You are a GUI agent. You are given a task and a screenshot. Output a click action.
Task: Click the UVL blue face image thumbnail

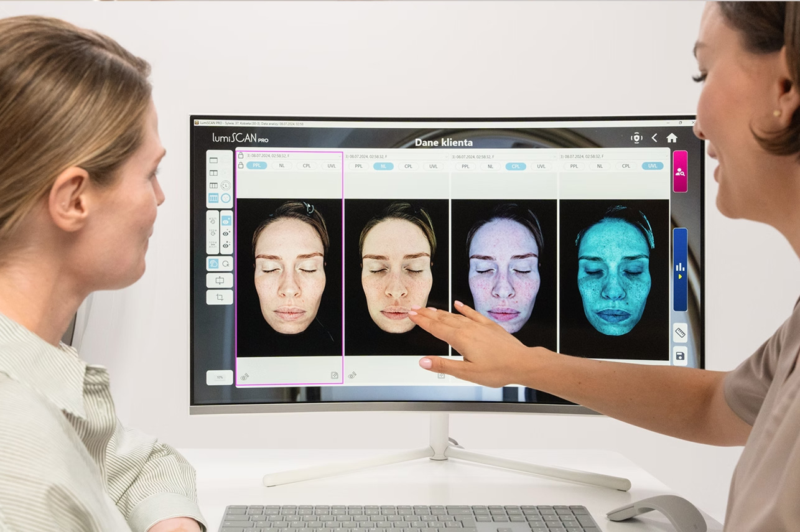614,279
